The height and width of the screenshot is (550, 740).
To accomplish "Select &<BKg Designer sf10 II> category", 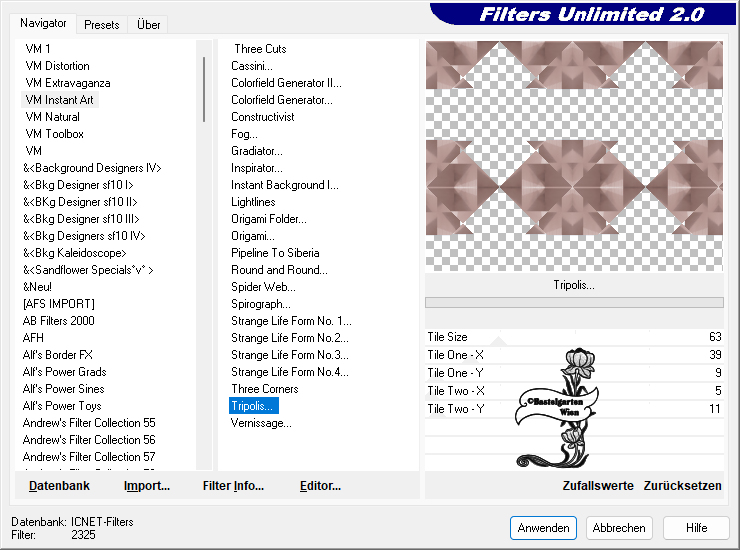I will 80,202.
